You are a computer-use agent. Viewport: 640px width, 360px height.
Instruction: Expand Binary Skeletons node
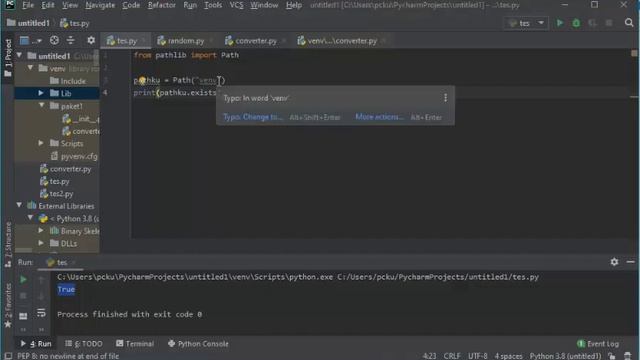(41, 231)
